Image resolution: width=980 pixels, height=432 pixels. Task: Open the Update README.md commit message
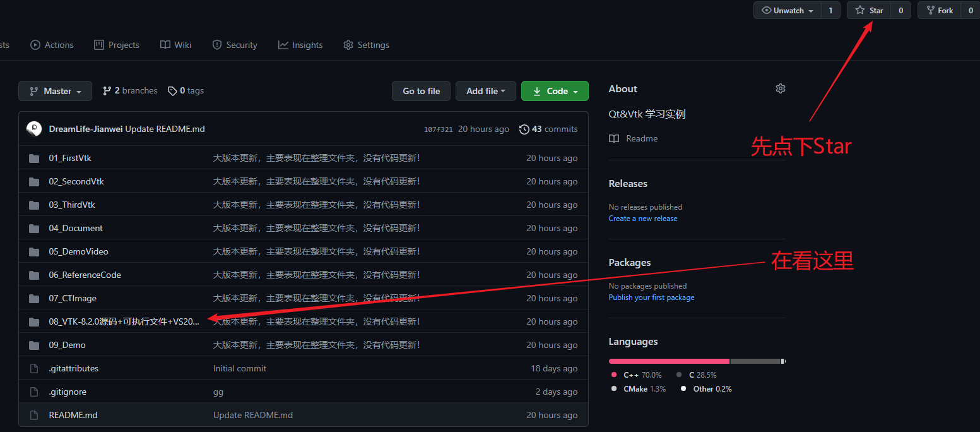165,129
